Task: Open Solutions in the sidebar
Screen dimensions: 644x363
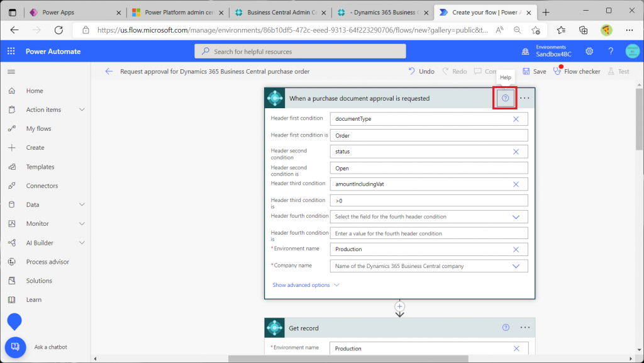Action: pos(39,281)
